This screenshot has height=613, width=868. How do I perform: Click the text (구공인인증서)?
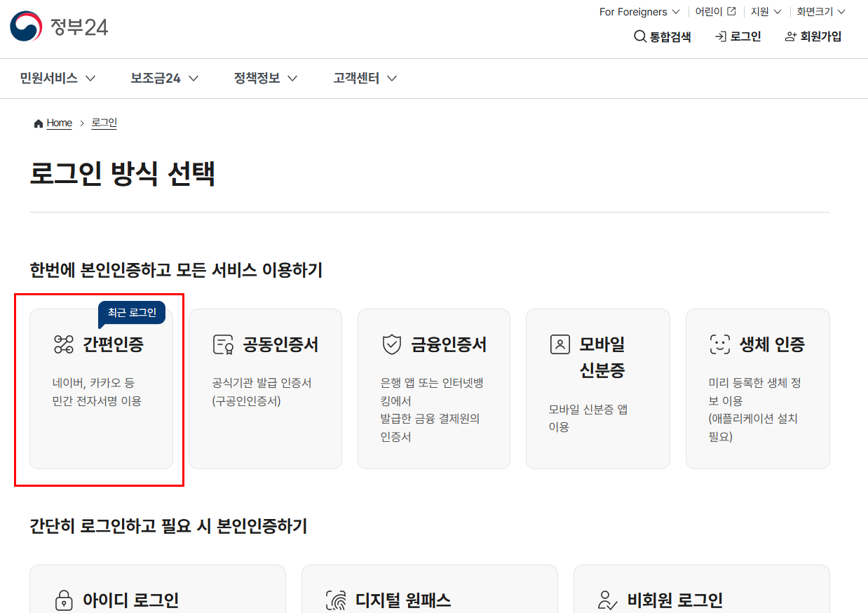point(246,401)
